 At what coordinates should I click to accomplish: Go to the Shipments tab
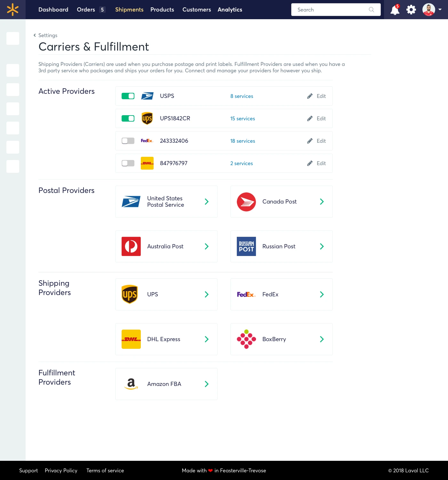point(129,10)
